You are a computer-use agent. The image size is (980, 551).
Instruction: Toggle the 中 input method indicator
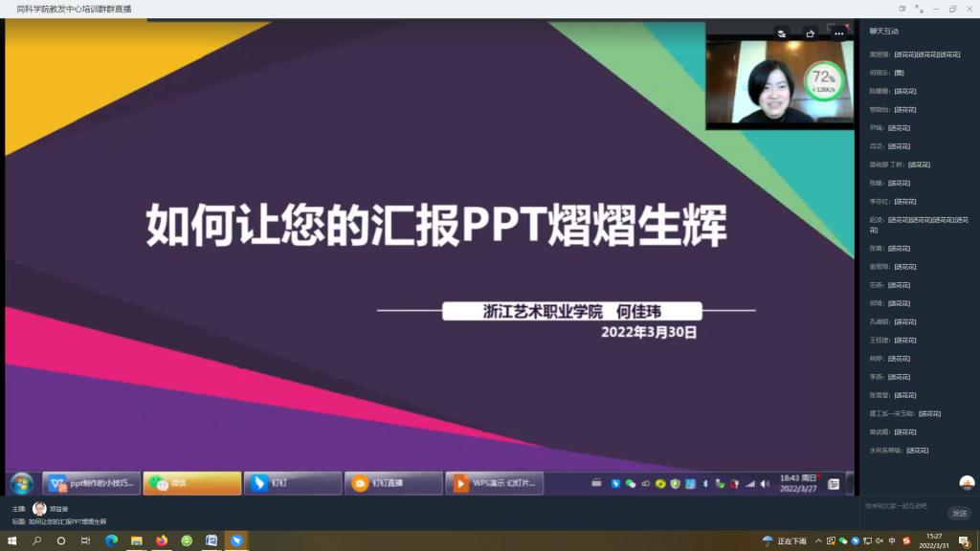pos(892,540)
